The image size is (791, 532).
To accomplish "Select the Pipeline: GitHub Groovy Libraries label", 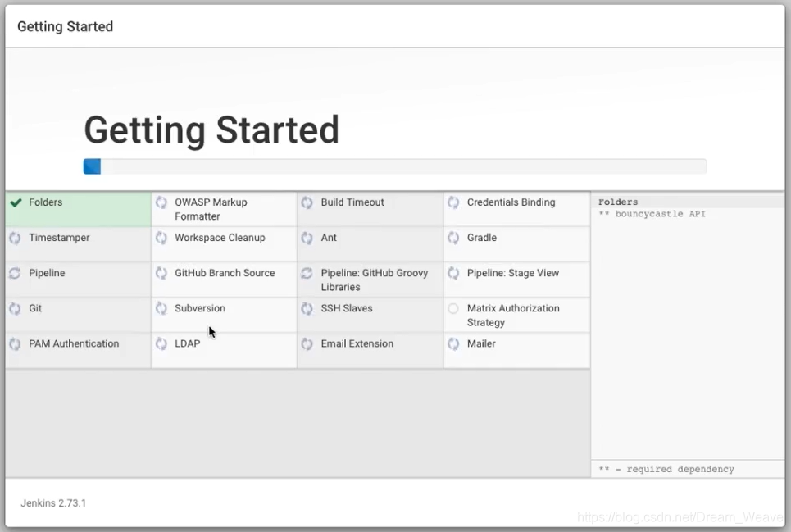I will 375,280.
